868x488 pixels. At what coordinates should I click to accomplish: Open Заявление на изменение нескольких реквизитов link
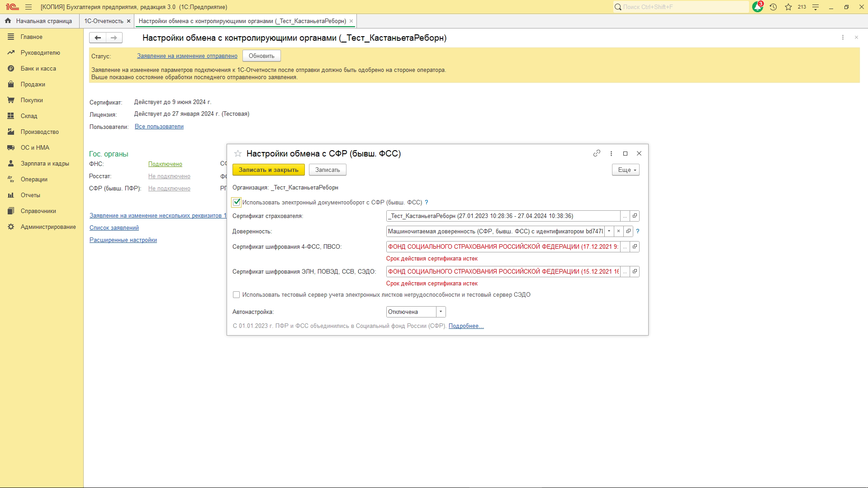tap(158, 216)
